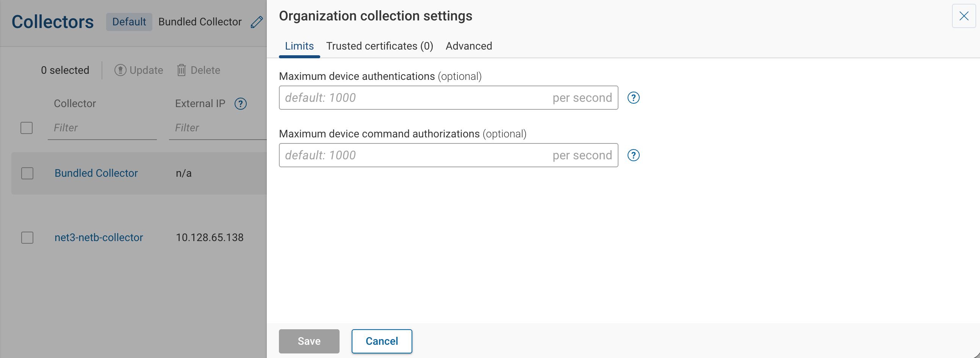
Task: Toggle the select-all collectors checkbox
Action: point(27,128)
